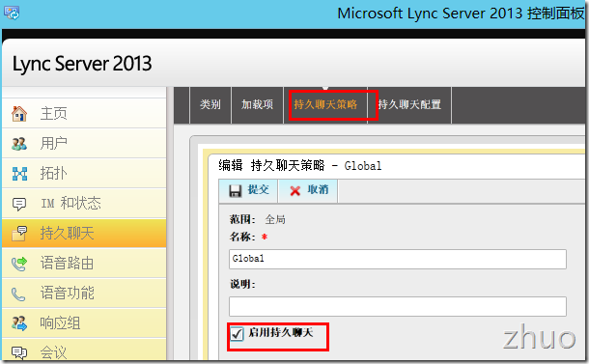The image size is (589, 364).
Task: Click the topology icon beside 拓扑
Action: (x=19, y=174)
